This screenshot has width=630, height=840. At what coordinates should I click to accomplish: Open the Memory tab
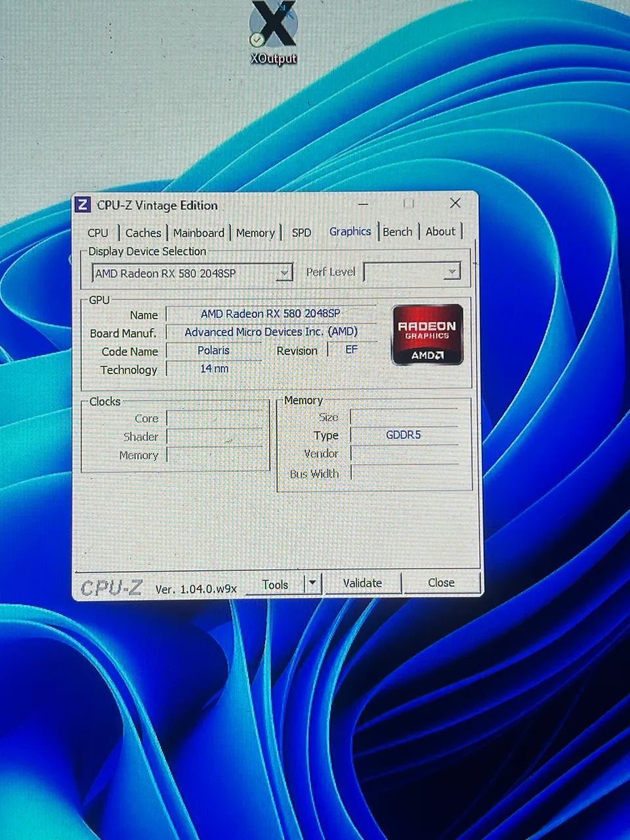(255, 232)
